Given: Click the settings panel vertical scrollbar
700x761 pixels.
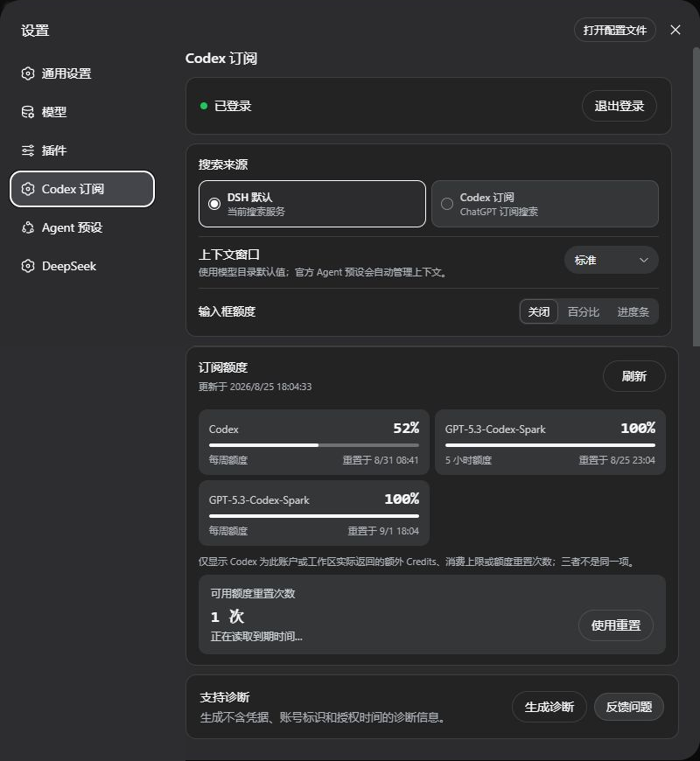Looking at the screenshot, I should coord(696,197).
